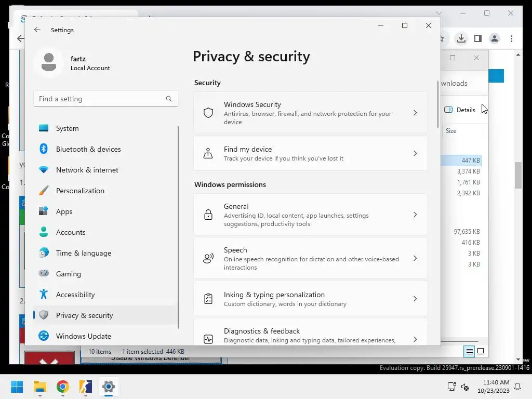
Task: Click the Accessibility figure icon
Action: click(44, 294)
